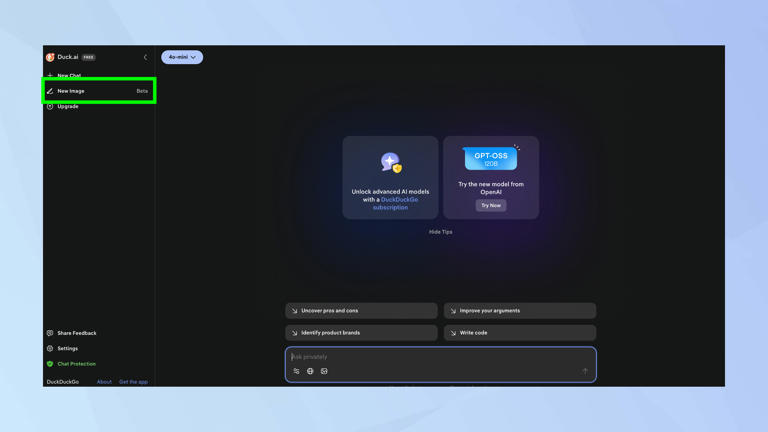The height and width of the screenshot is (432, 768).
Task: Select the Improve your arguments suggestion
Action: click(520, 311)
